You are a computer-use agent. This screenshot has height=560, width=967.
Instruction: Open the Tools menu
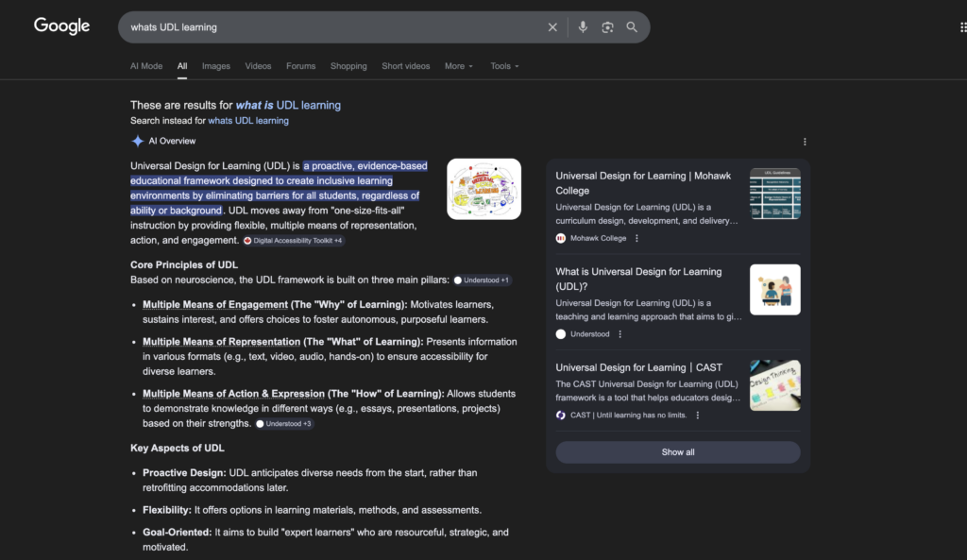pos(503,66)
